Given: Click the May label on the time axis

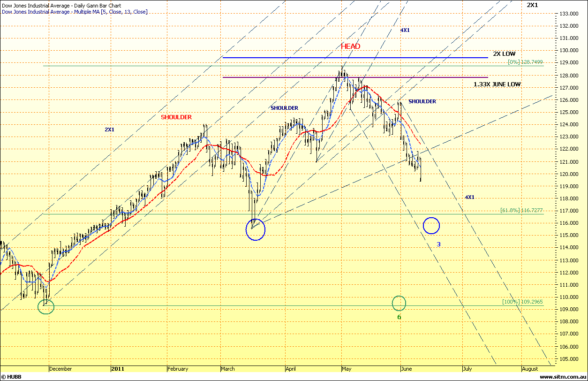Looking at the screenshot, I should point(346,369).
